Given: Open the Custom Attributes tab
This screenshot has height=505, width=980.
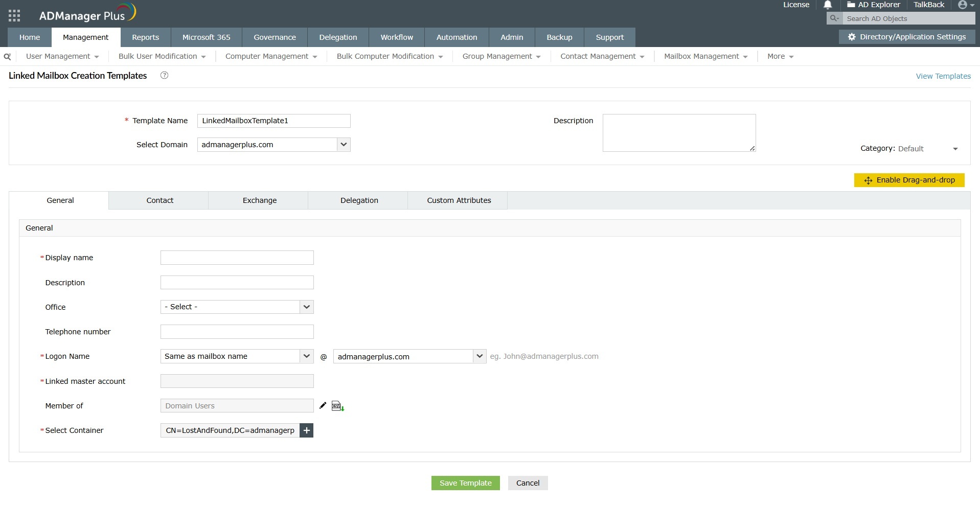Looking at the screenshot, I should (458, 200).
